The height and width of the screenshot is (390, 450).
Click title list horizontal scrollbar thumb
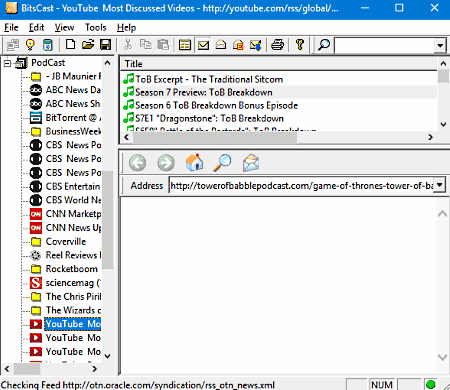click(215, 137)
